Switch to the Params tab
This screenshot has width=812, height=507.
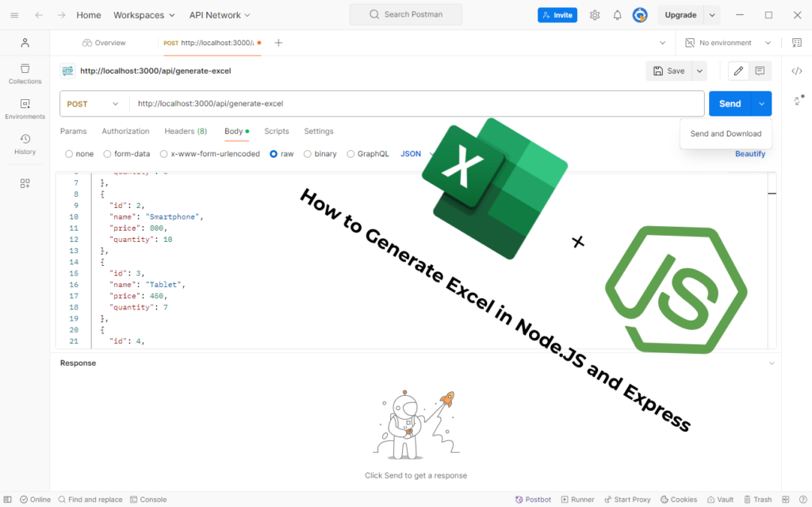click(74, 131)
